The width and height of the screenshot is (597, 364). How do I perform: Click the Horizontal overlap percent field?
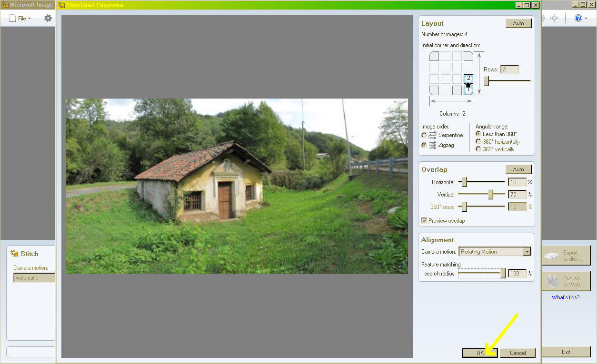point(517,182)
